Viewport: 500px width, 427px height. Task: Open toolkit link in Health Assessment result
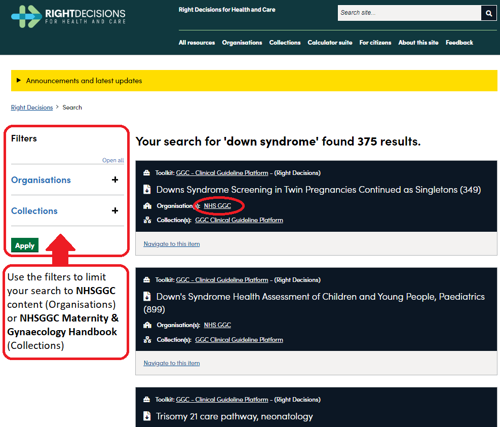[x=222, y=280]
